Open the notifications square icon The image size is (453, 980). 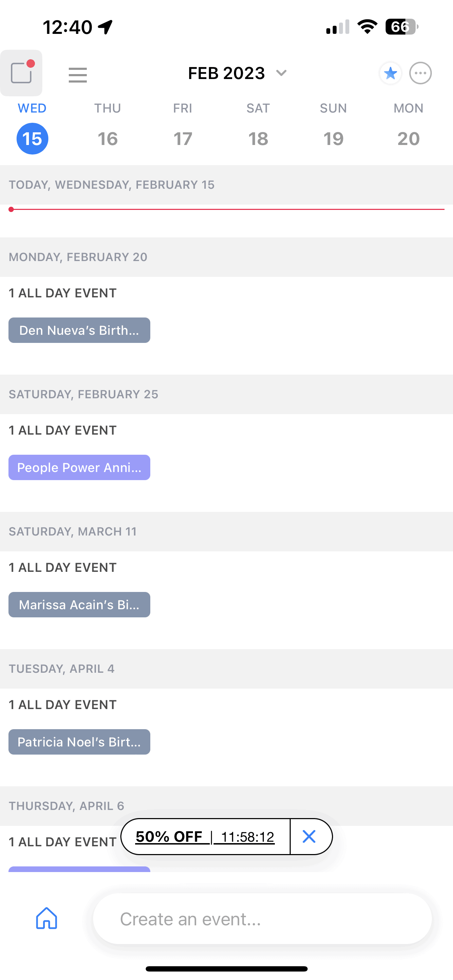[21, 73]
